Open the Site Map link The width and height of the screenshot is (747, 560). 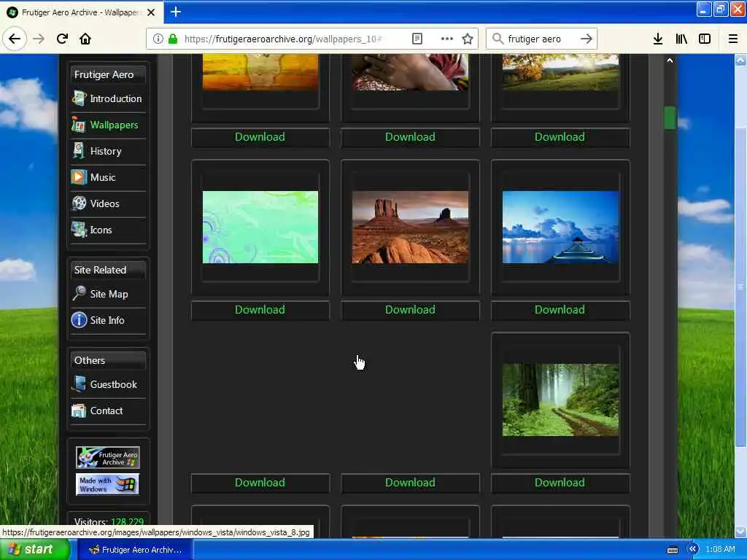[109, 294]
